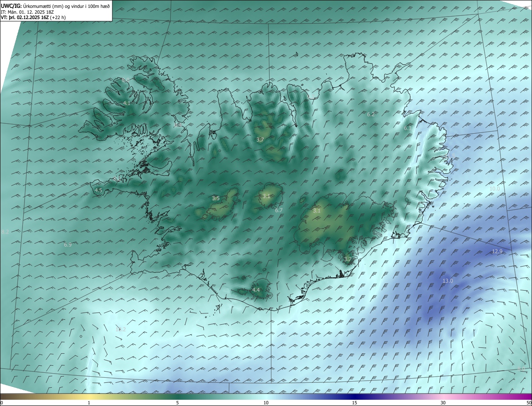Screen dimensions: 532x406
Task: Click the 3.1 value on Vatnajökull ice cap
Action: (317, 210)
